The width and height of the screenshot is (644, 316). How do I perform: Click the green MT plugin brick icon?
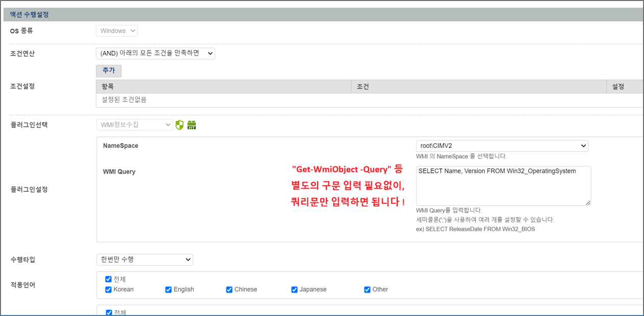[191, 124]
